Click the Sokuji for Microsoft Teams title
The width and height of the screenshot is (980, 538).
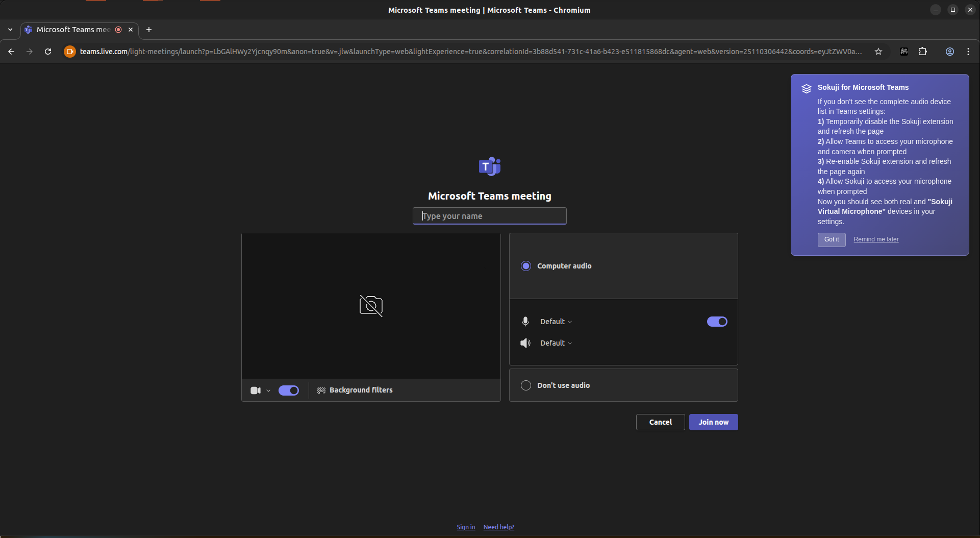(863, 87)
